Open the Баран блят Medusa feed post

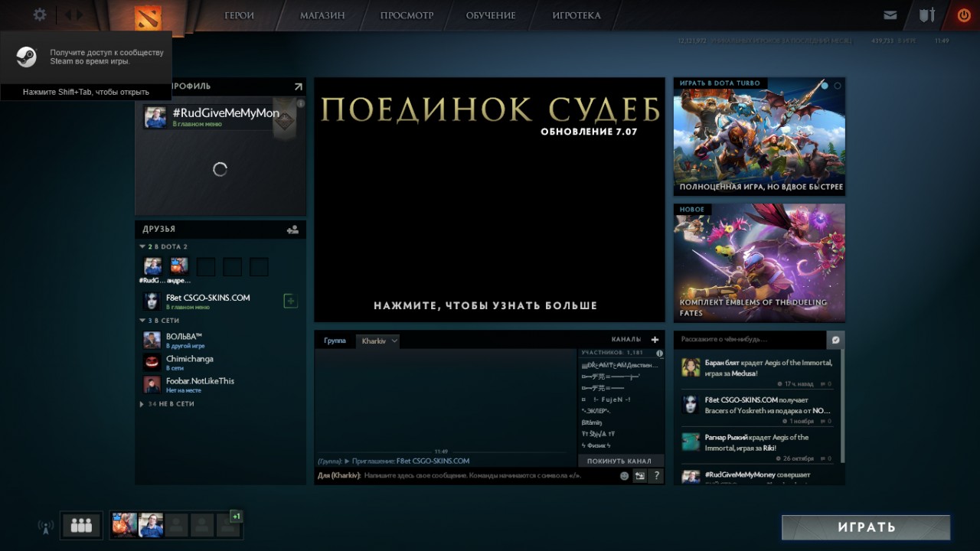coord(756,369)
